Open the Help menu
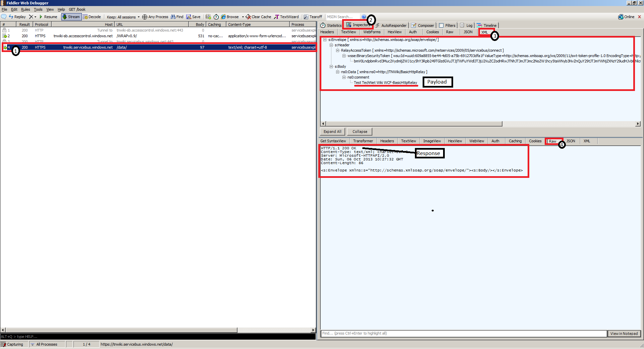 [x=61, y=9]
